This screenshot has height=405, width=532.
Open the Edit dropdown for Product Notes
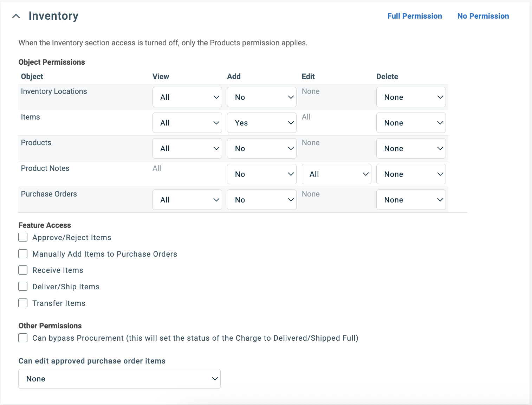tap(336, 174)
